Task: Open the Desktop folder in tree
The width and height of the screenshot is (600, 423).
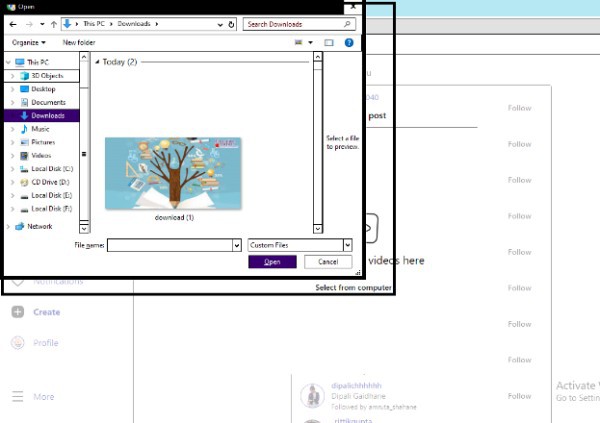Action: [43, 89]
